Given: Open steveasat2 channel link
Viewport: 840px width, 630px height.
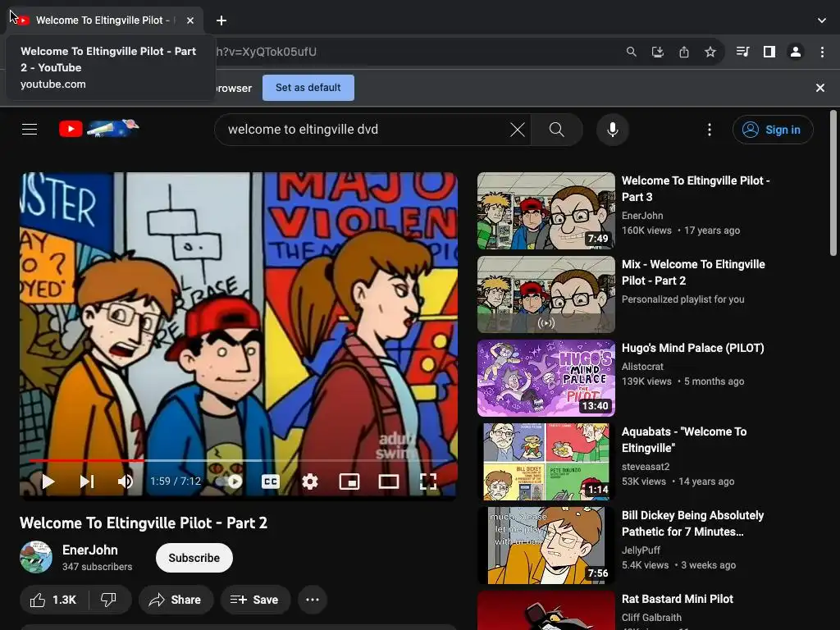Looking at the screenshot, I should pos(646,467).
